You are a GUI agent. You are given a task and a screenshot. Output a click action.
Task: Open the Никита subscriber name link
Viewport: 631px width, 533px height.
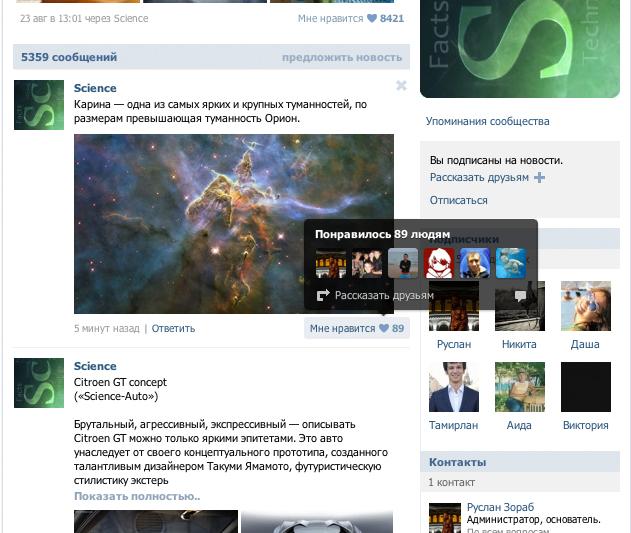point(519,344)
